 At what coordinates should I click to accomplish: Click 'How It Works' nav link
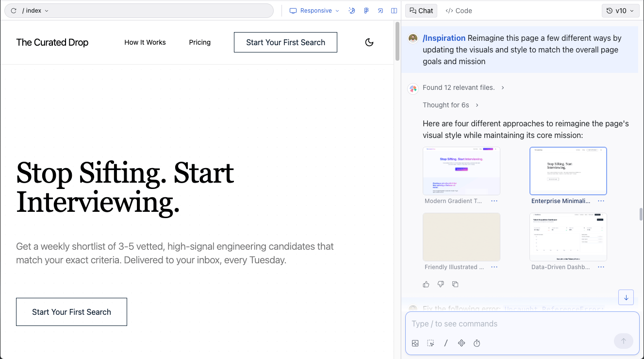coord(145,42)
